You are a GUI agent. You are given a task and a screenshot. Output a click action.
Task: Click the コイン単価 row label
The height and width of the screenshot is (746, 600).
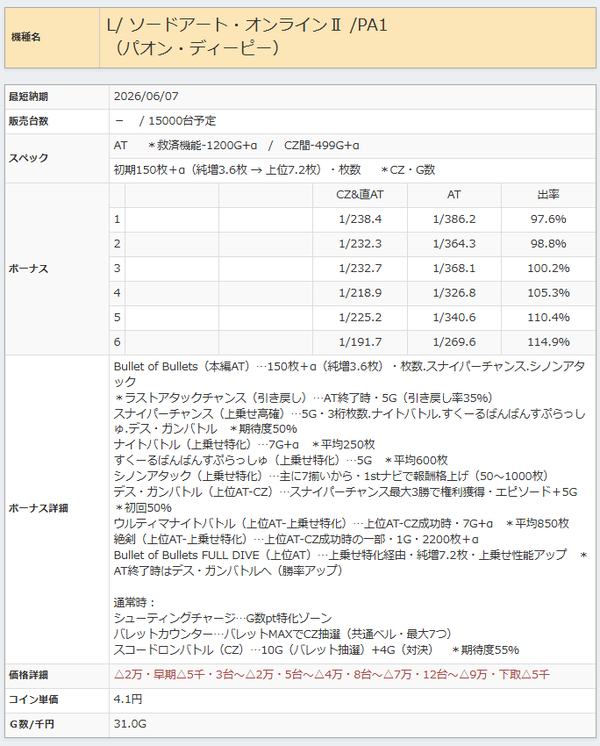pyautogui.click(x=33, y=699)
